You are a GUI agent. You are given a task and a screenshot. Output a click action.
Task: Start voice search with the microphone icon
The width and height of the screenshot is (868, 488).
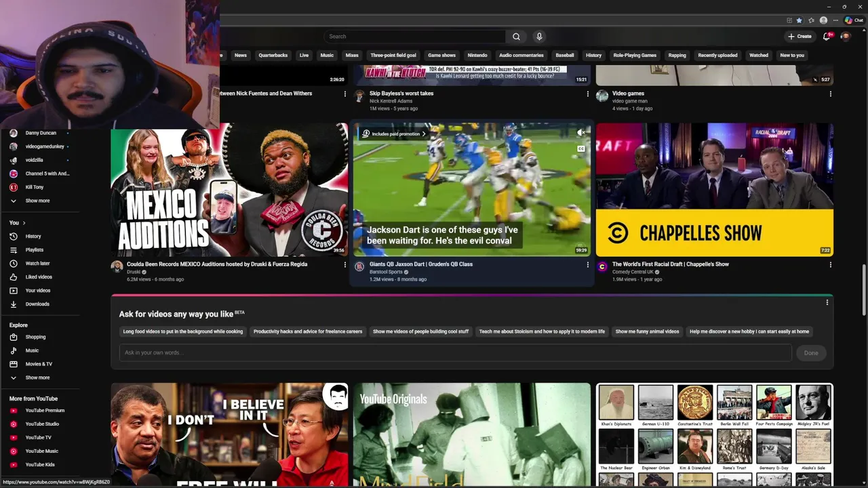[x=539, y=37]
